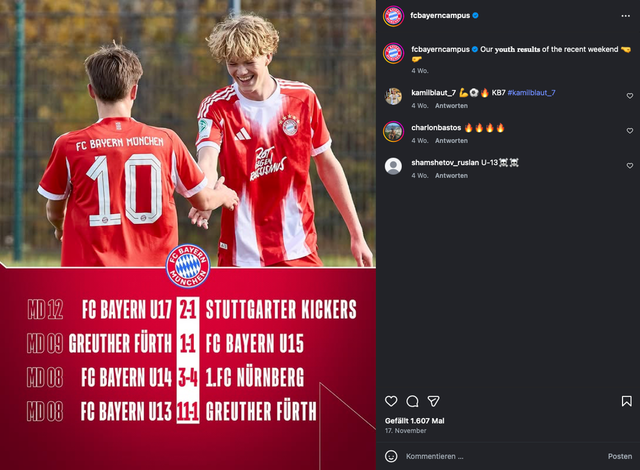
Task: Open kamilblaut_7's profile avatar
Action: (393, 96)
